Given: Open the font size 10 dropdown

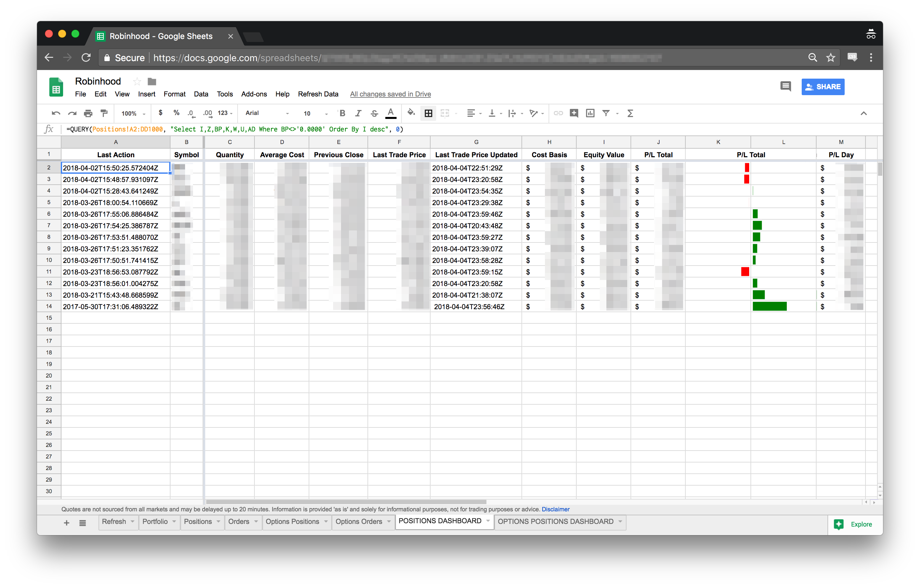Looking at the screenshot, I should [x=315, y=113].
